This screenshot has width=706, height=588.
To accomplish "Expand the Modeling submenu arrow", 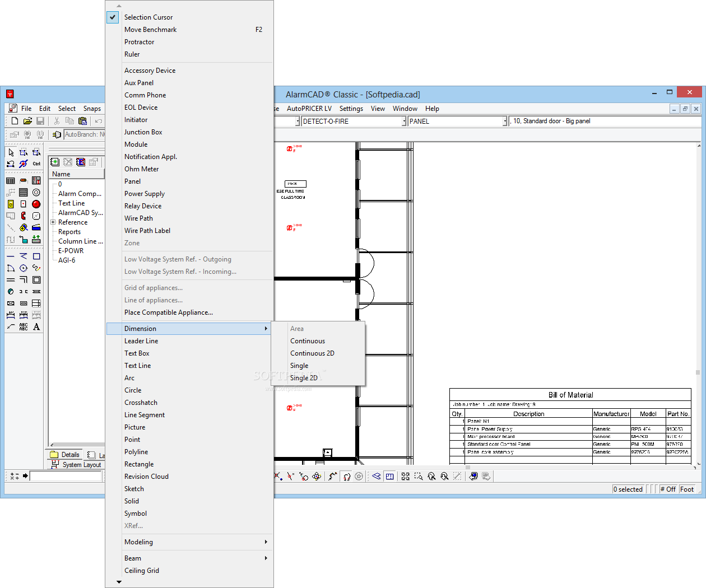I will (266, 542).
